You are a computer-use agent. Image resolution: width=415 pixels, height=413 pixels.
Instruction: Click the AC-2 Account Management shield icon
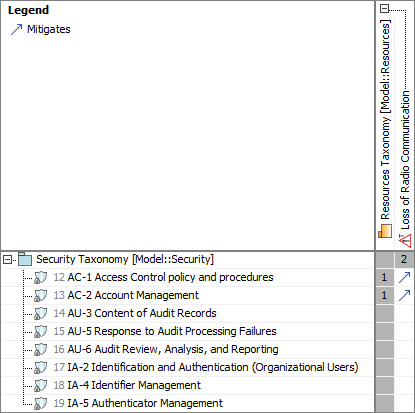point(41,295)
